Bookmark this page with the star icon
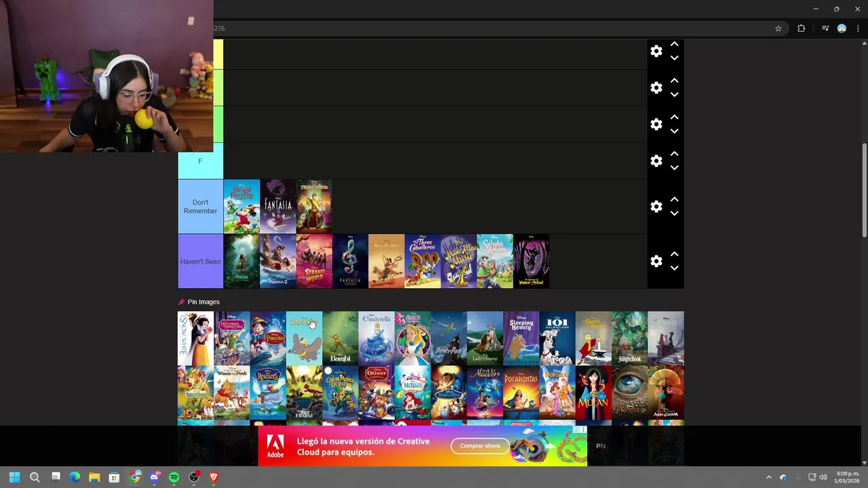This screenshot has width=868, height=488. point(778,28)
